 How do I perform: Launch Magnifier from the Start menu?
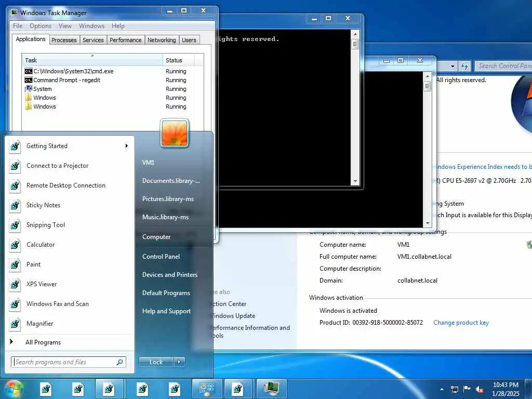pos(70,323)
